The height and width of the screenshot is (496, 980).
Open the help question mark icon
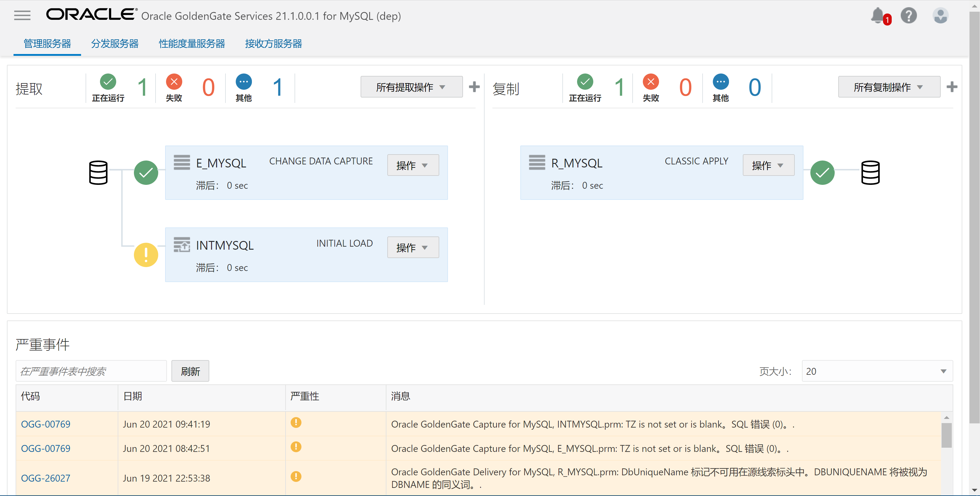[x=909, y=16]
